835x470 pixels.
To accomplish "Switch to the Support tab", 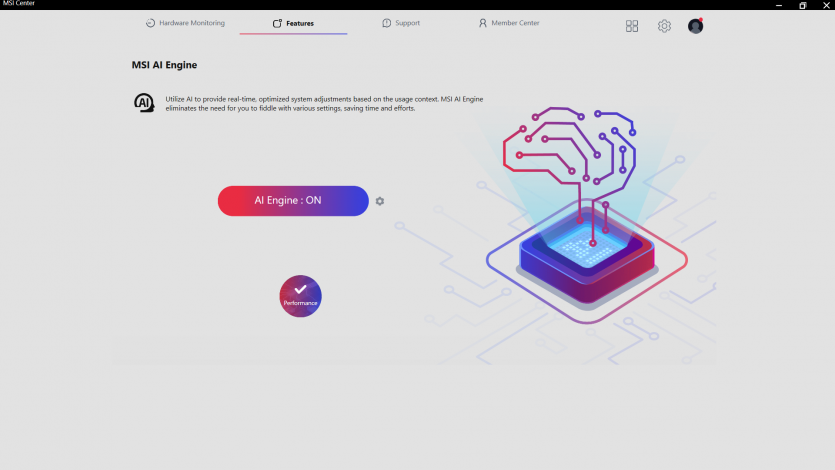I will coord(406,23).
